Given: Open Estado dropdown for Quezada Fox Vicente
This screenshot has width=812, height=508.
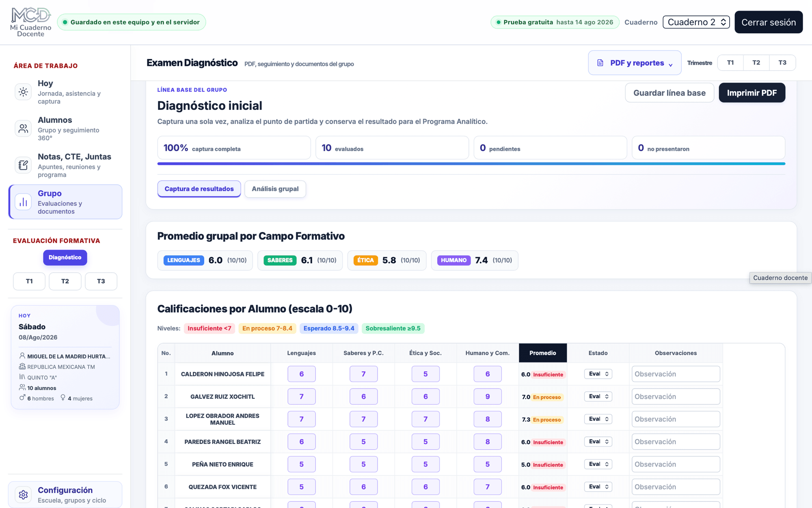Looking at the screenshot, I should point(598,487).
